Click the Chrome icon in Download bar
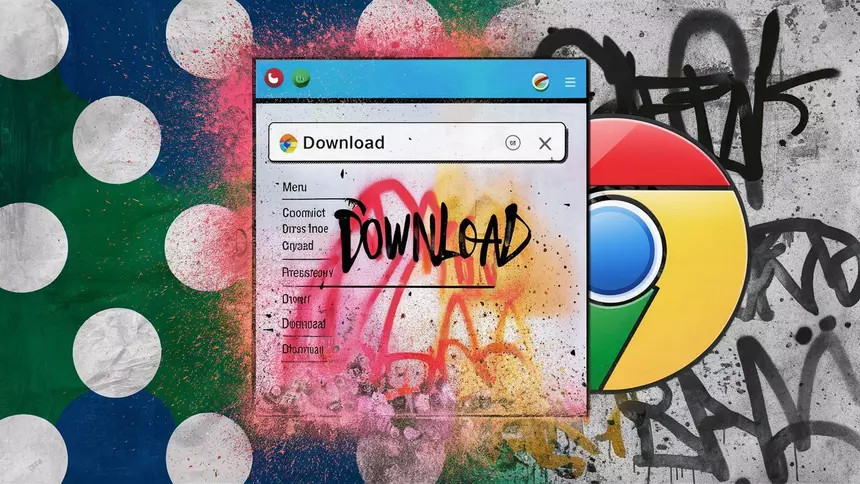The image size is (860, 484). [x=288, y=143]
